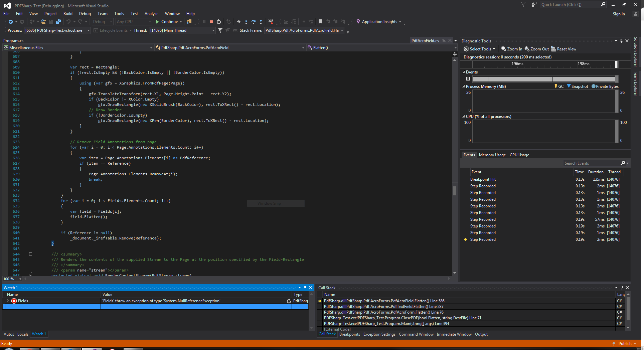Expand the Fields watch entry
Screen dimensions: 644x350
point(8,301)
